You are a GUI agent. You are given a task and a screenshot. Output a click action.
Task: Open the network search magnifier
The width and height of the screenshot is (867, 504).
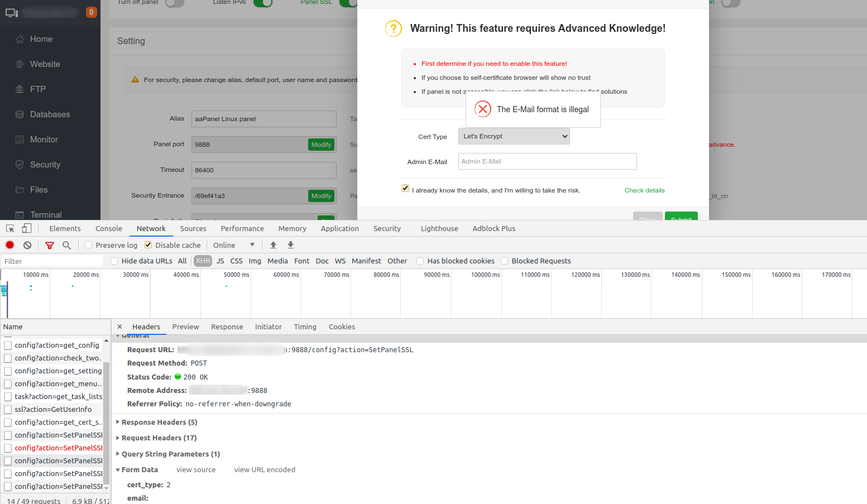coord(66,245)
